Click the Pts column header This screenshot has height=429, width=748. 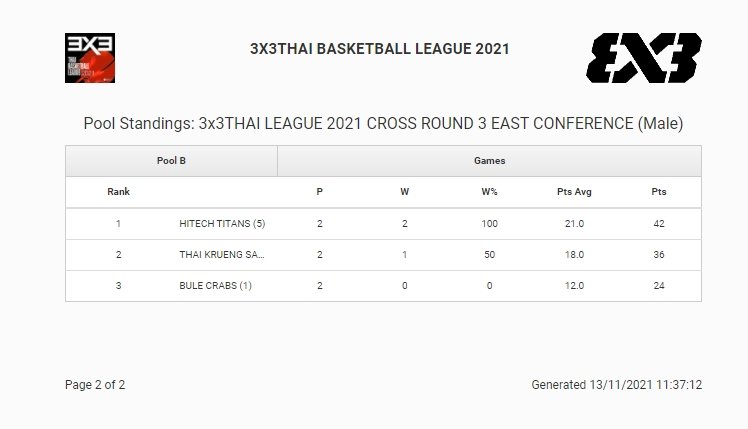point(659,191)
